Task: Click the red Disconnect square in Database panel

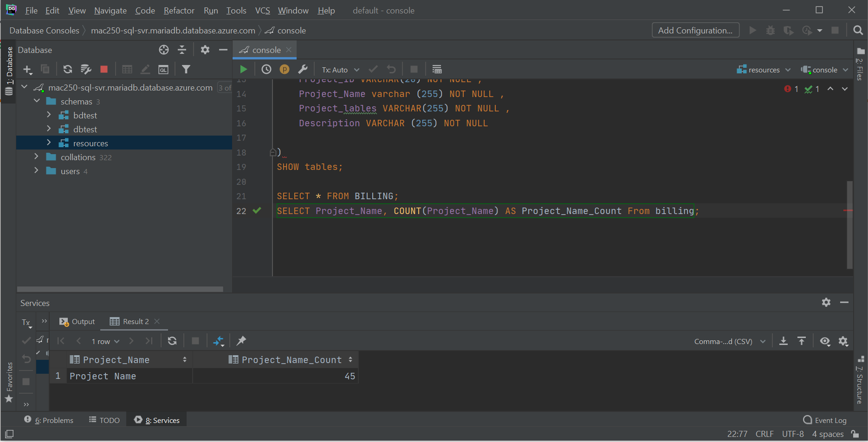Action: point(104,69)
